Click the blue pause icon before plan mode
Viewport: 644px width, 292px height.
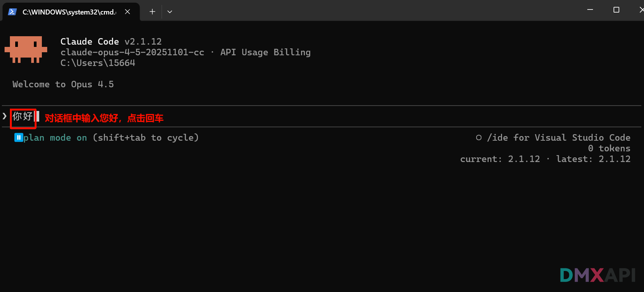click(19, 138)
